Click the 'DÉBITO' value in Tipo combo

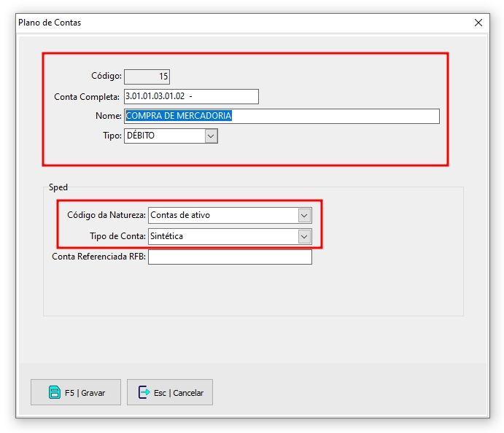point(163,136)
